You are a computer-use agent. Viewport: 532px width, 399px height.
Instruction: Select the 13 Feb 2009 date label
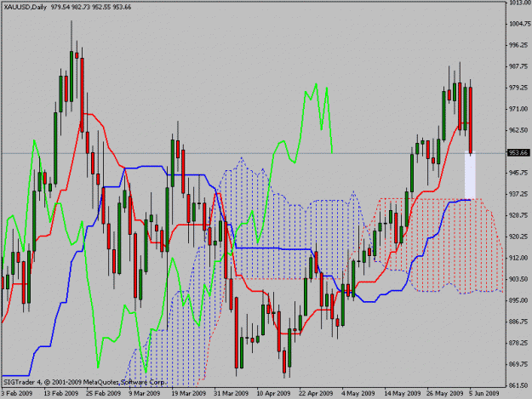point(61,393)
